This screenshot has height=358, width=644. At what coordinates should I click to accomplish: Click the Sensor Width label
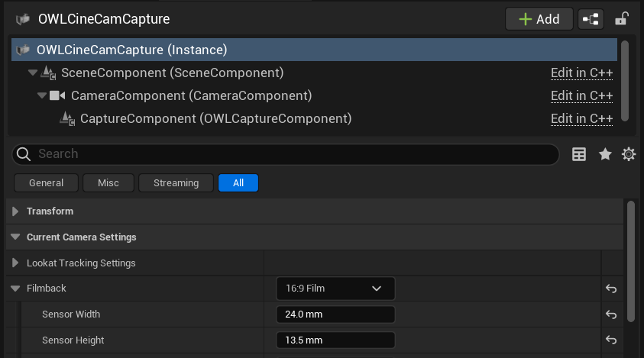71,314
